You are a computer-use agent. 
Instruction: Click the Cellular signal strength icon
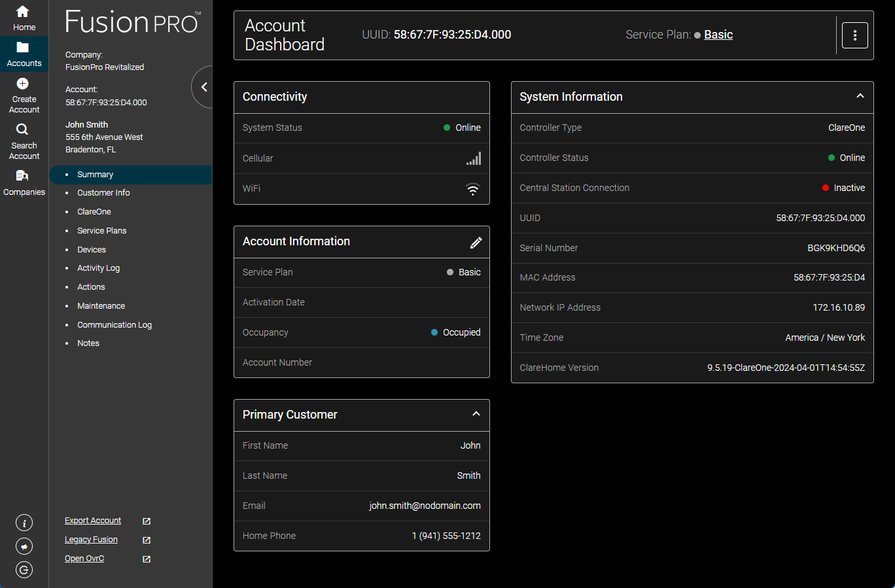(x=473, y=158)
